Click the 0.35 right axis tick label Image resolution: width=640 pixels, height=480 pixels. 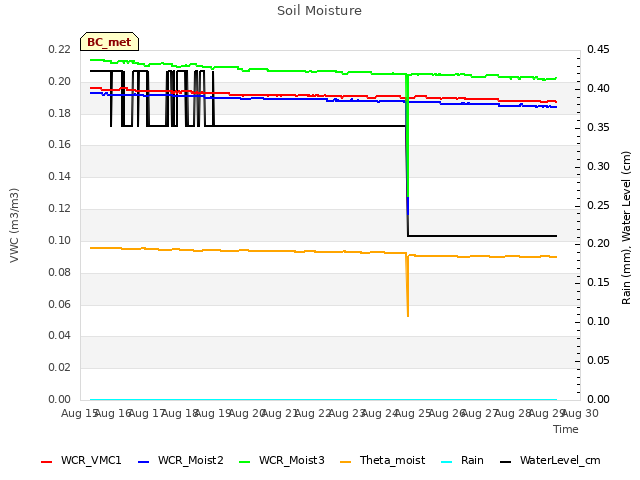tap(598, 127)
